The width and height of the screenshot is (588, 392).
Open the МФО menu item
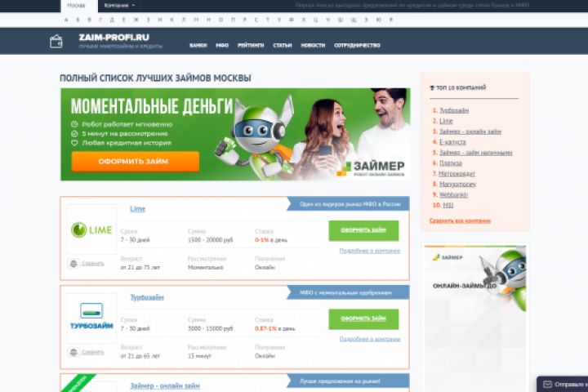222,46
